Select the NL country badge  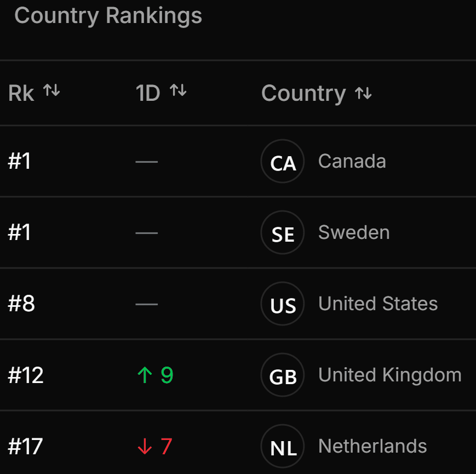coord(283,447)
